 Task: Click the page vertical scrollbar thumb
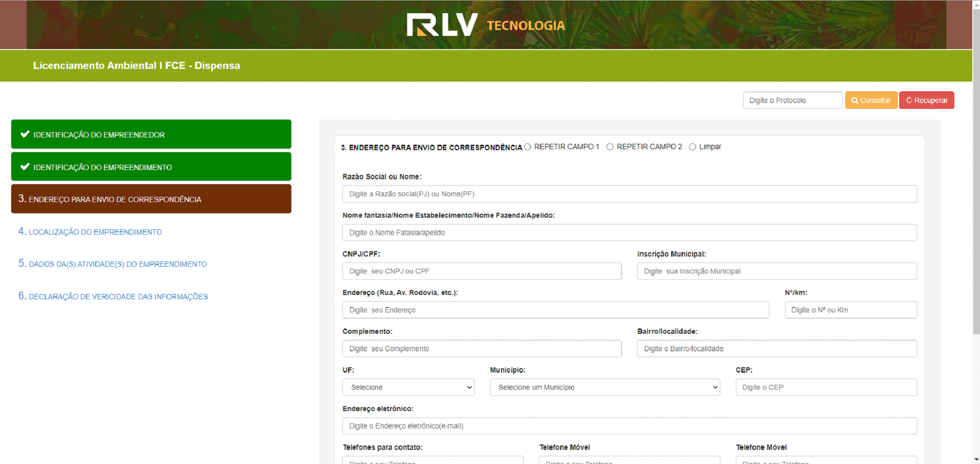tap(976, 171)
